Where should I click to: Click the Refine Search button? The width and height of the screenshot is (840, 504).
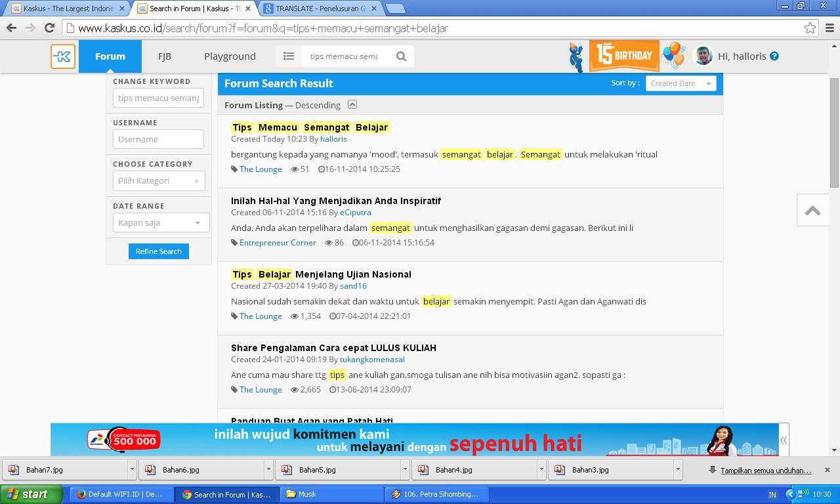pos(159,251)
